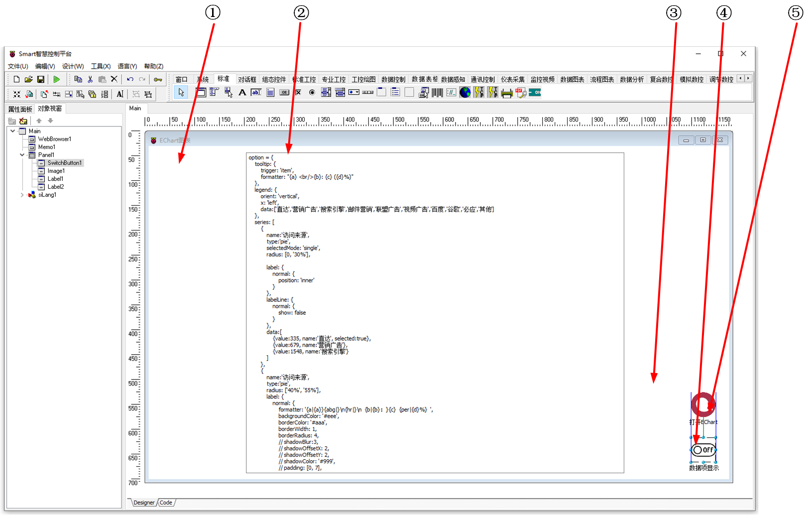The width and height of the screenshot is (812, 515).
Task: Select the Main form tab above the ruler
Action: click(135, 108)
